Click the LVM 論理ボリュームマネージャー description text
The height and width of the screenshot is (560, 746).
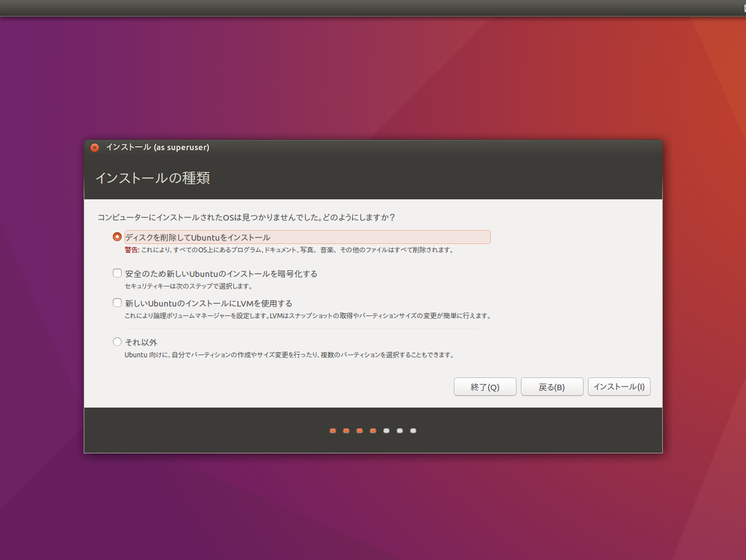308,316
